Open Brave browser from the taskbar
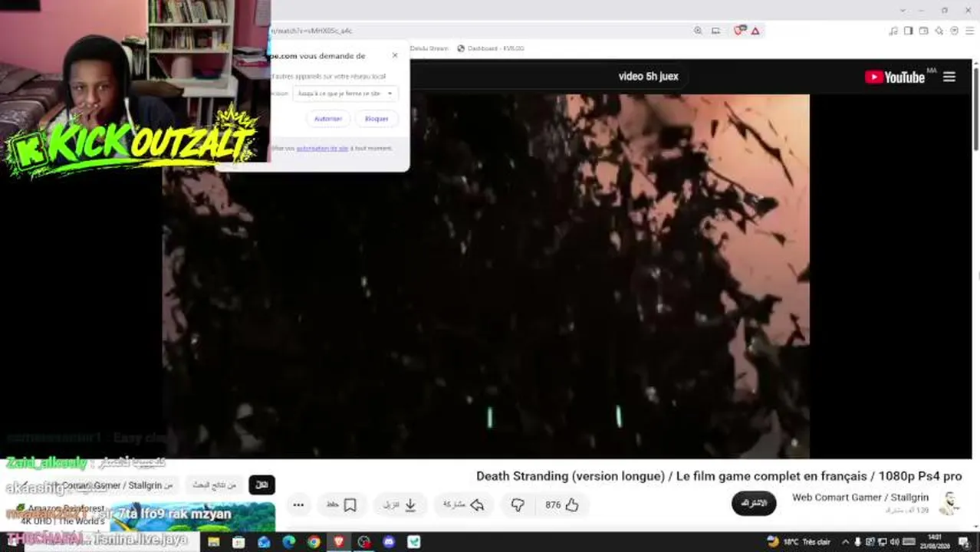The height and width of the screenshot is (552, 980). (x=339, y=542)
